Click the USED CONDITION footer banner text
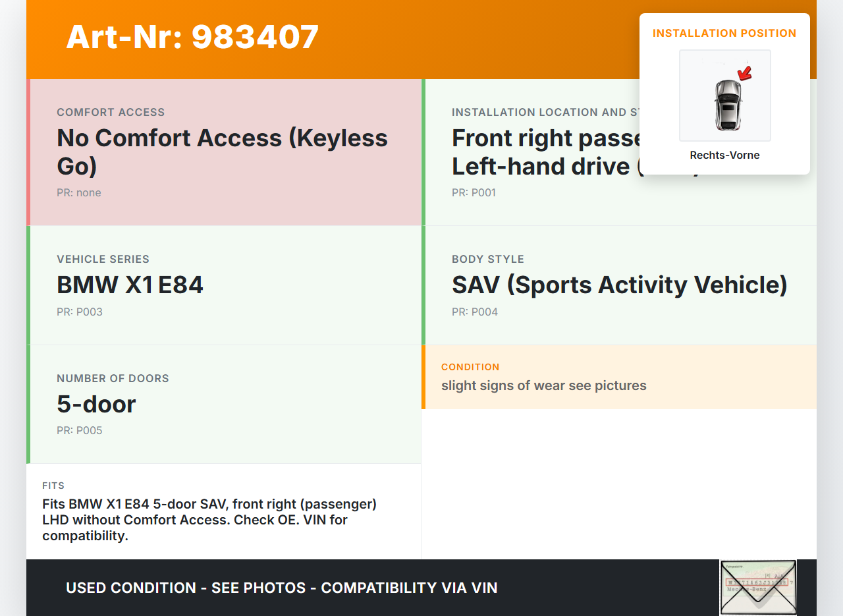The width and height of the screenshot is (843, 616). [x=281, y=588]
